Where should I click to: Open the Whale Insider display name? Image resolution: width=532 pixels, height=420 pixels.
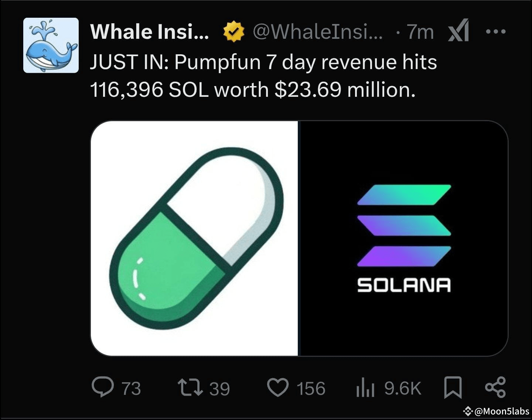click(149, 32)
